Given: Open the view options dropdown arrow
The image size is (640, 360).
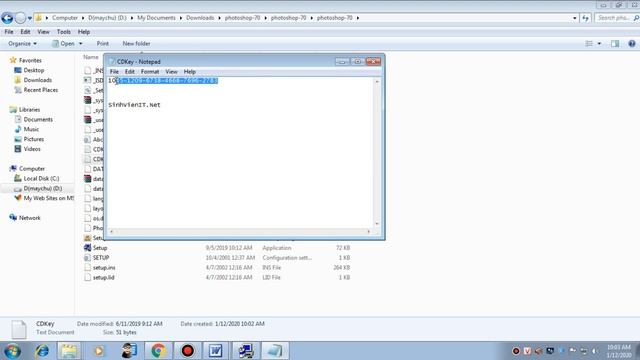Looking at the screenshot, I should (x=599, y=44).
